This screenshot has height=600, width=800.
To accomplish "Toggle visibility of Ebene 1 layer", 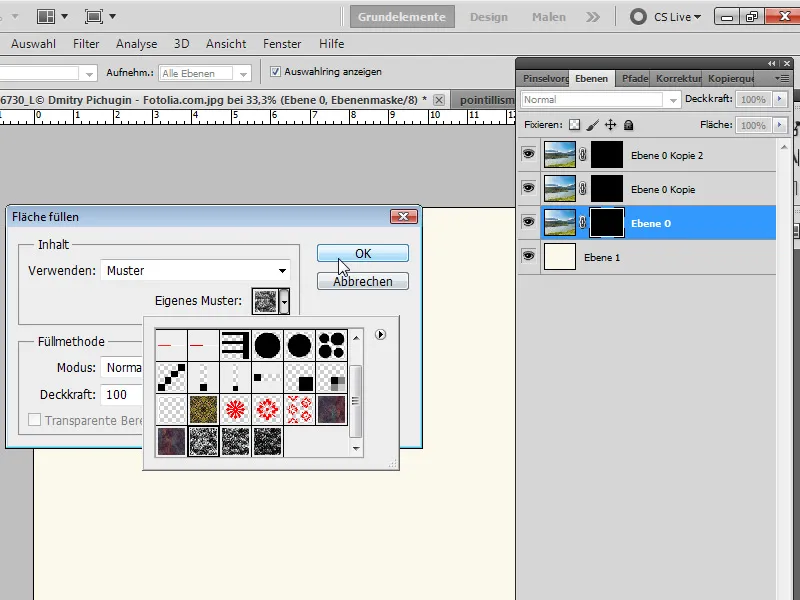I will tap(528, 257).
